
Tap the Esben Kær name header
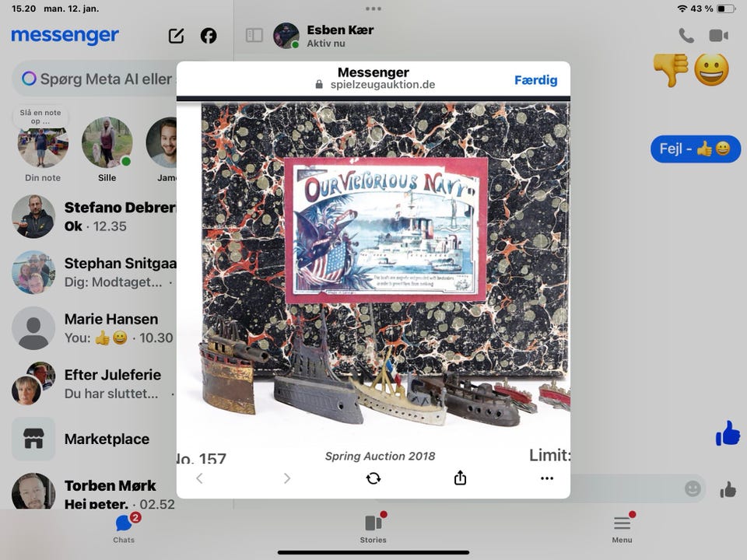click(340, 30)
